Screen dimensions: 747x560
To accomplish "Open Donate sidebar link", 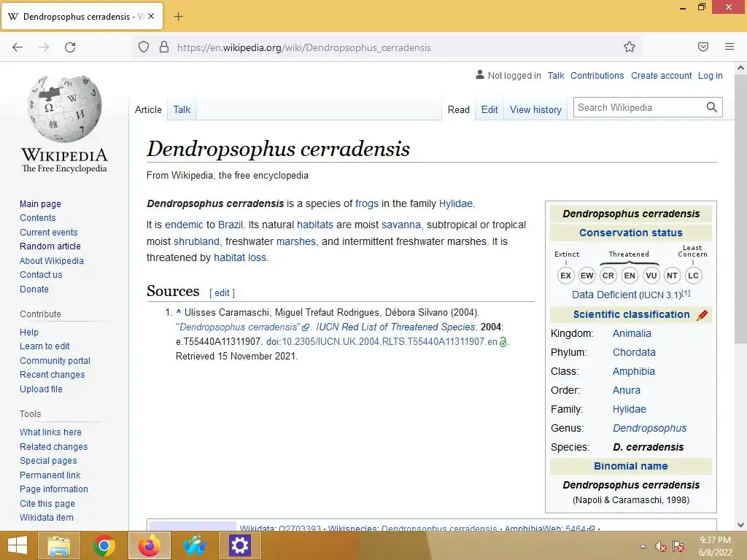I will 34,289.
